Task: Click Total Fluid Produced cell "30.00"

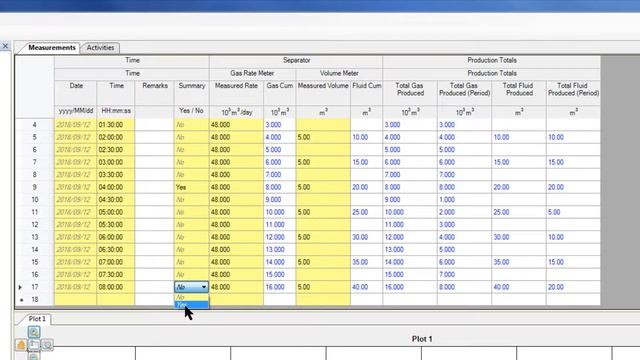Action: (519, 237)
